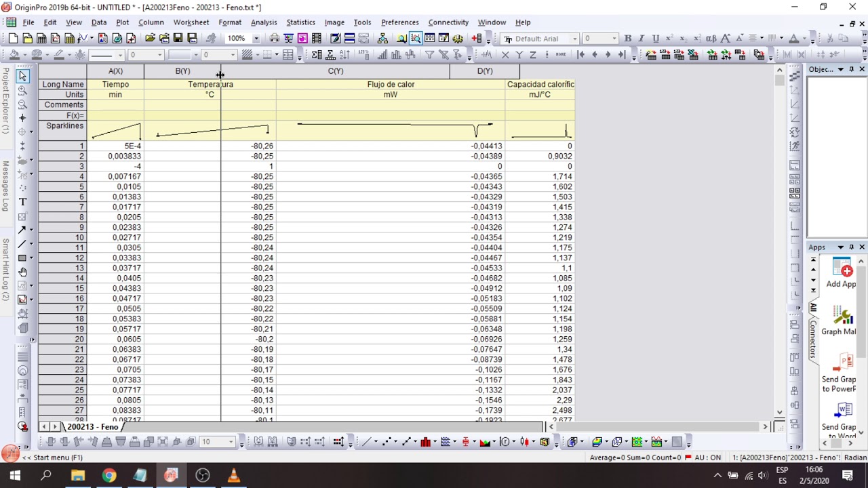
Task: Select the Pan hand tool
Action: pos(22,272)
